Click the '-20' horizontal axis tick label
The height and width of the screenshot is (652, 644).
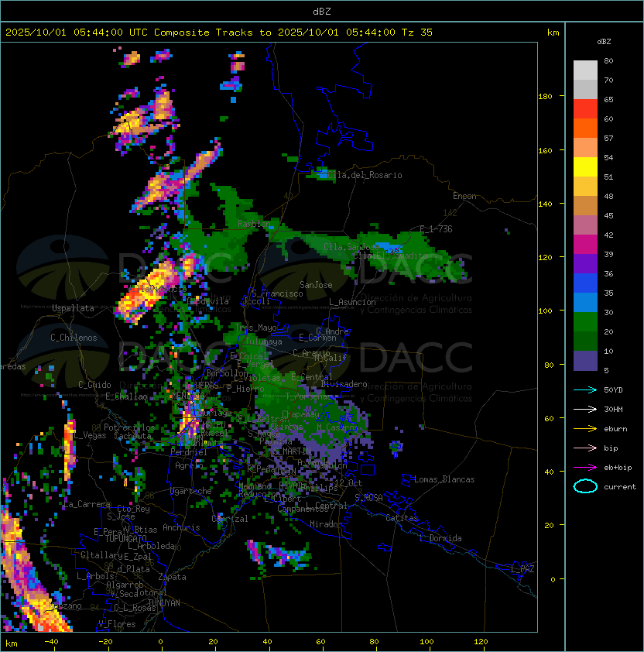point(105,642)
